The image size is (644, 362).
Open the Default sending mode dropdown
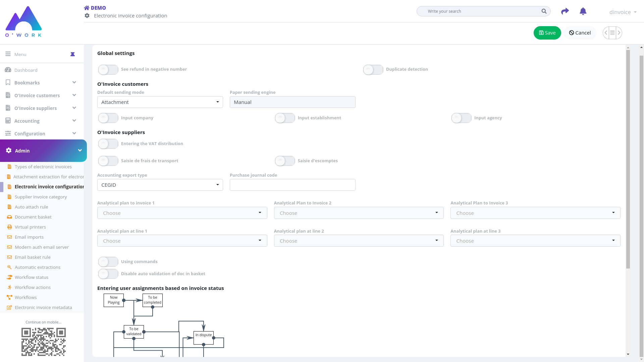click(x=160, y=102)
